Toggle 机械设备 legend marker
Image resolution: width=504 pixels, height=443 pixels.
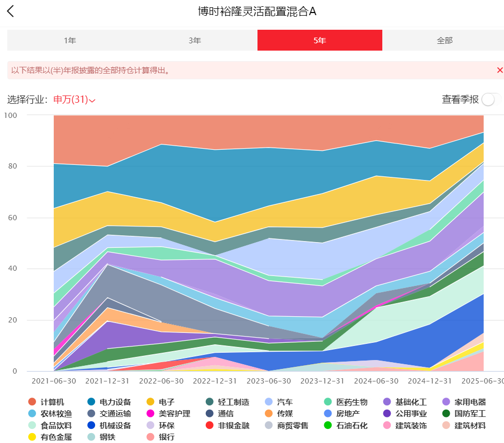pos(91,425)
